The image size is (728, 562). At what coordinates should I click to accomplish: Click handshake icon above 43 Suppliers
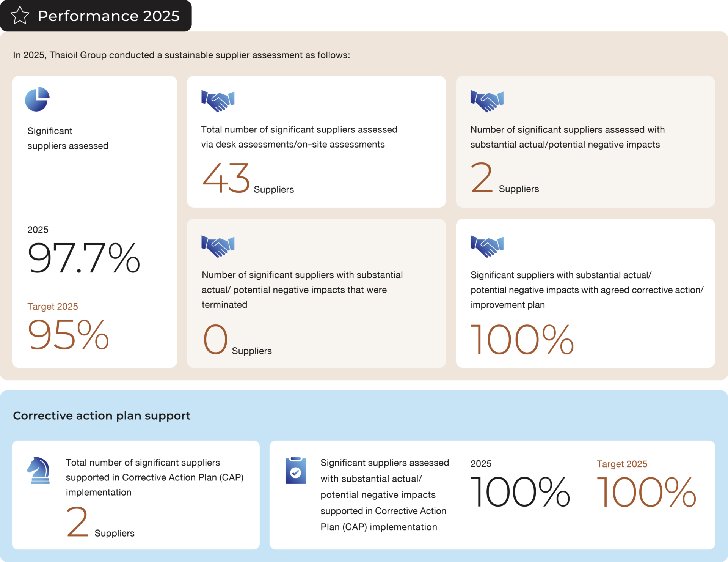point(218,101)
